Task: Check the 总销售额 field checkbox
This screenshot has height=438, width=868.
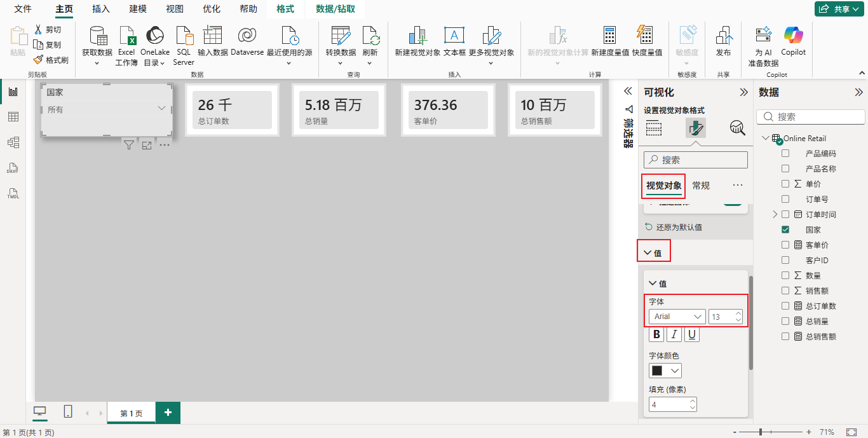Action: (785, 336)
